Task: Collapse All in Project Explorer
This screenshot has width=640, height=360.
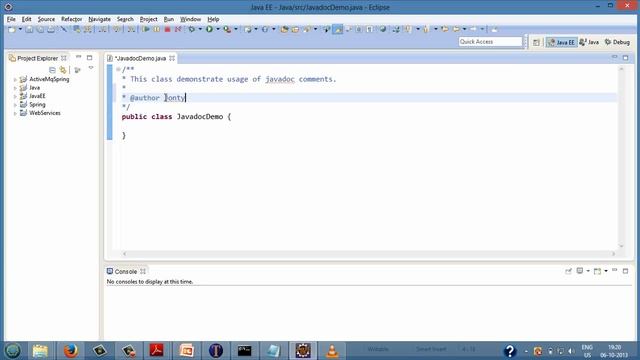Action: point(52,70)
